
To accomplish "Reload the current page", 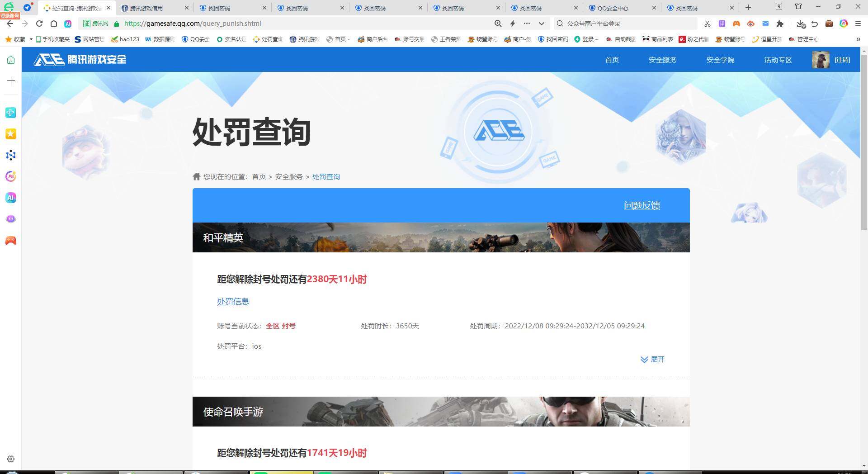I will pyautogui.click(x=39, y=24).
